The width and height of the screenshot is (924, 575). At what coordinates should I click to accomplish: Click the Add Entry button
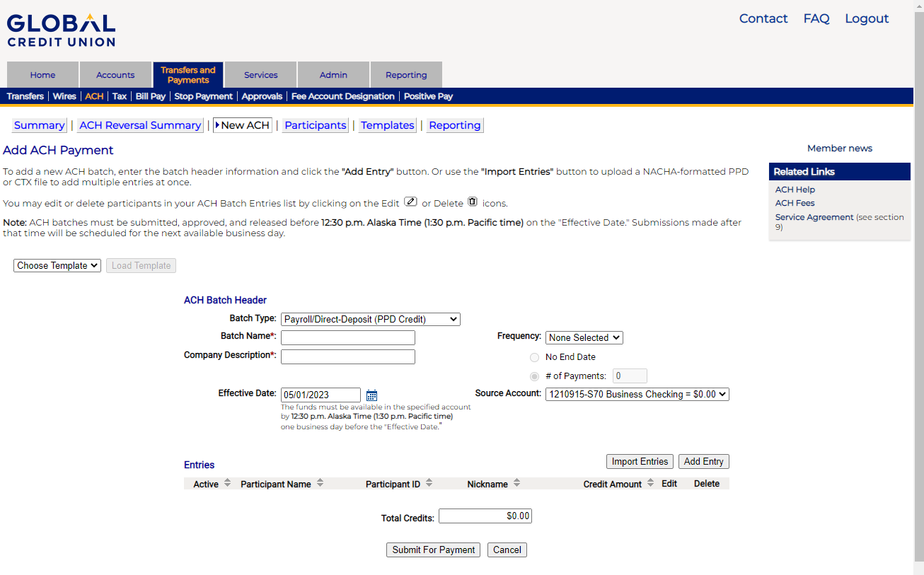point(703,462)
